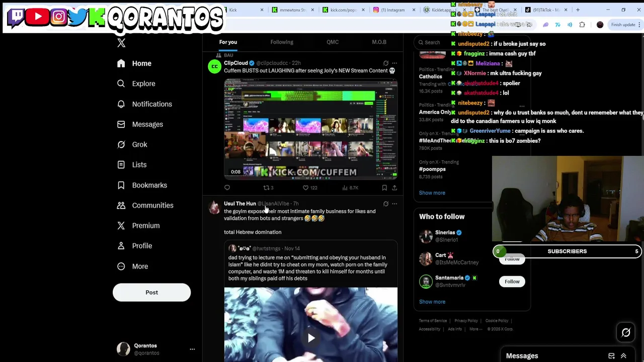Select the For you tab
Screen dimensions: 644x362
point(228,42)
